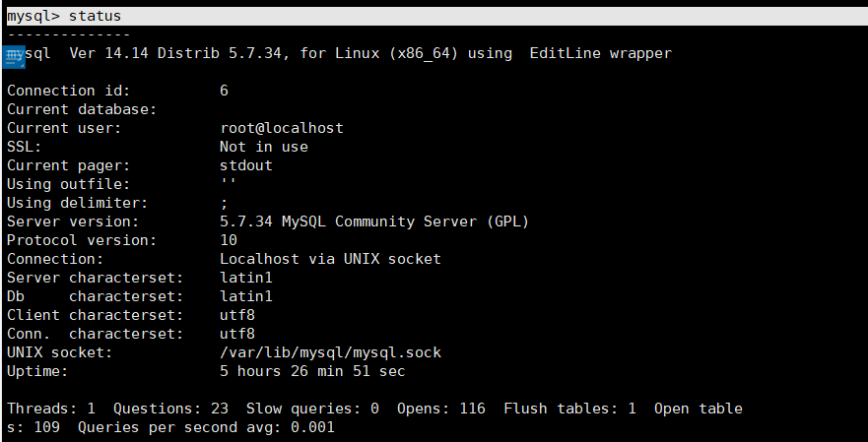Click the Current database label
This screenshot has height=442, width=868.
(x=82, y=109)
